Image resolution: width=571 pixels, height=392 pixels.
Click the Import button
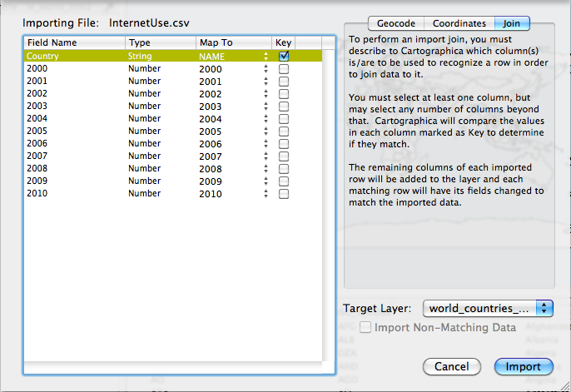pos(523,367)
